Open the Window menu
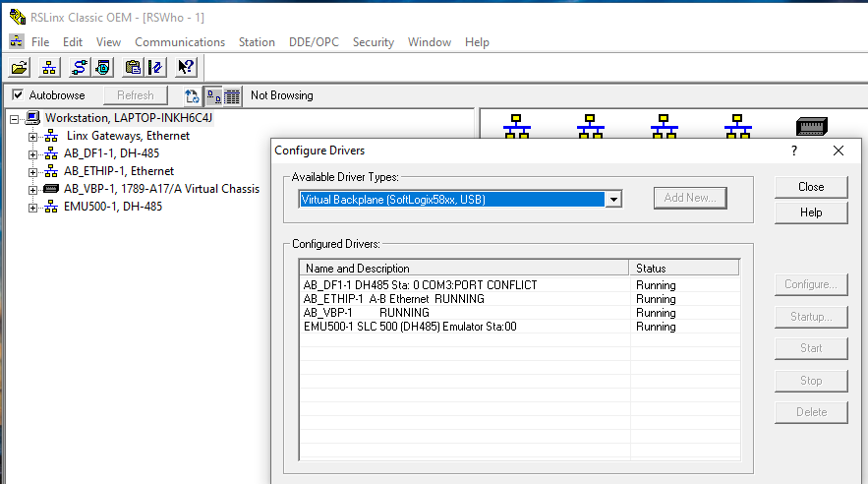This screenshot has width=868, height=484. 430,42
